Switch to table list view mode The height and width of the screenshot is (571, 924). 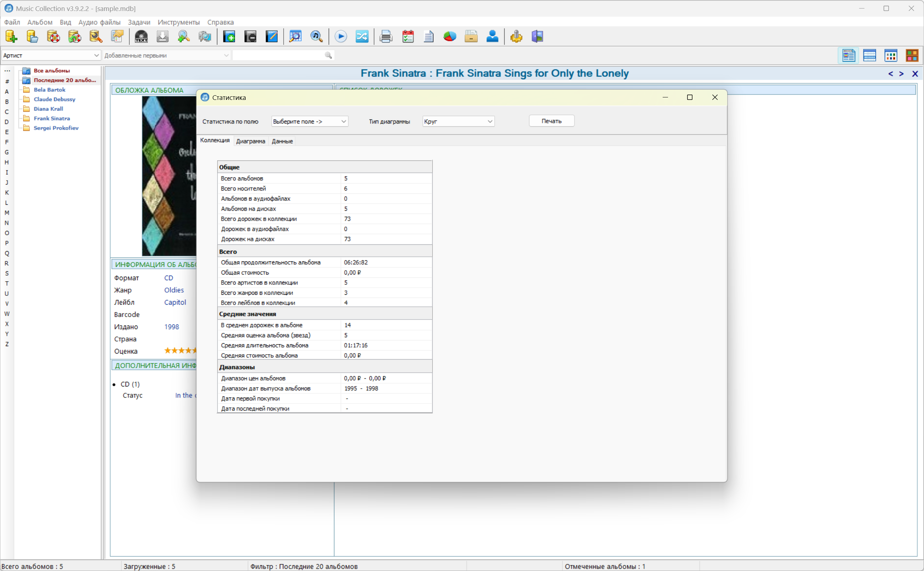point(870,56)
